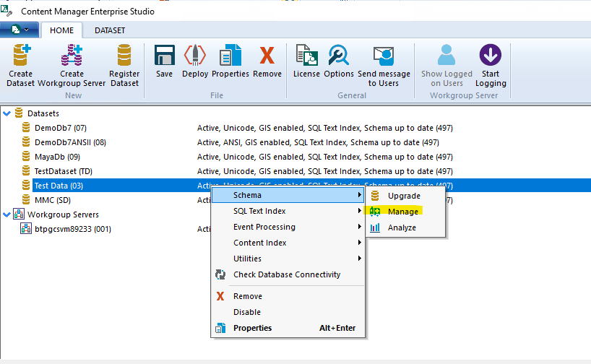The width and height of the screenshot is (591, 364).
Task: Switch to the DATASET ribbon tab
Action: pos(110,30)
